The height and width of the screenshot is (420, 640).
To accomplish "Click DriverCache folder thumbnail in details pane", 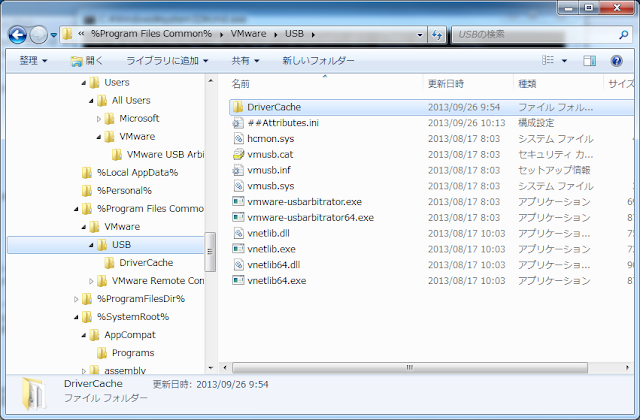I will tap(34, 394).
